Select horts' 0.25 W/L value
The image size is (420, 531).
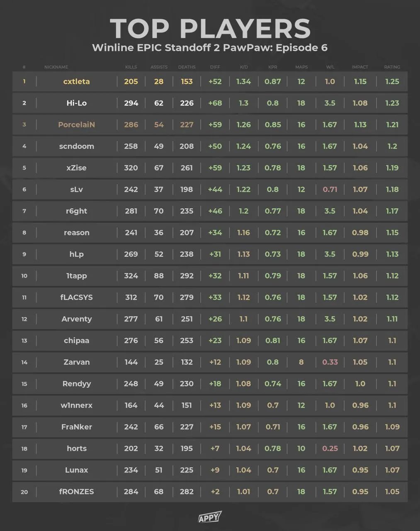330,448
